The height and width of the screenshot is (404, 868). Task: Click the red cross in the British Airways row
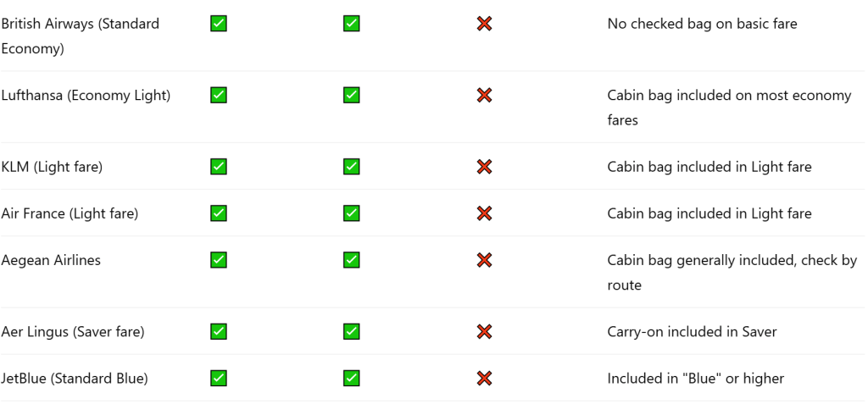pos(485,25)
